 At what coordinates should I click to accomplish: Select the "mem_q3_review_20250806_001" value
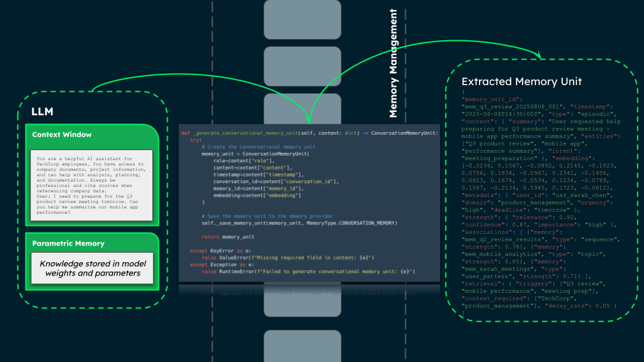513,107
